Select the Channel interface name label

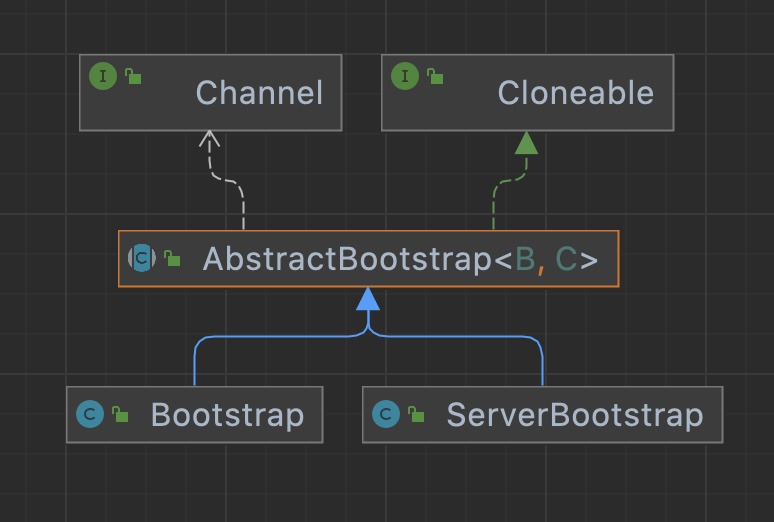[259, 93]
